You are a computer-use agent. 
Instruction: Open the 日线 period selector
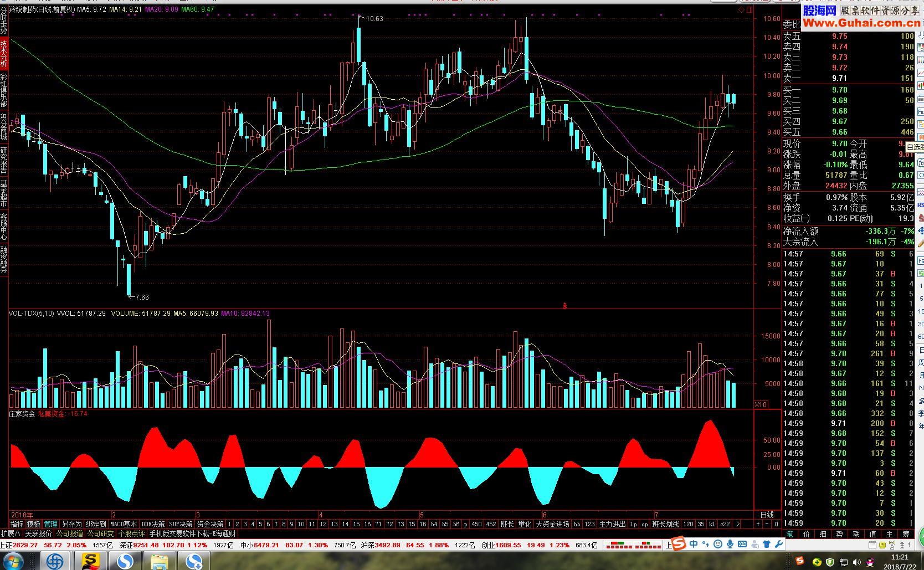coord(767,515)
